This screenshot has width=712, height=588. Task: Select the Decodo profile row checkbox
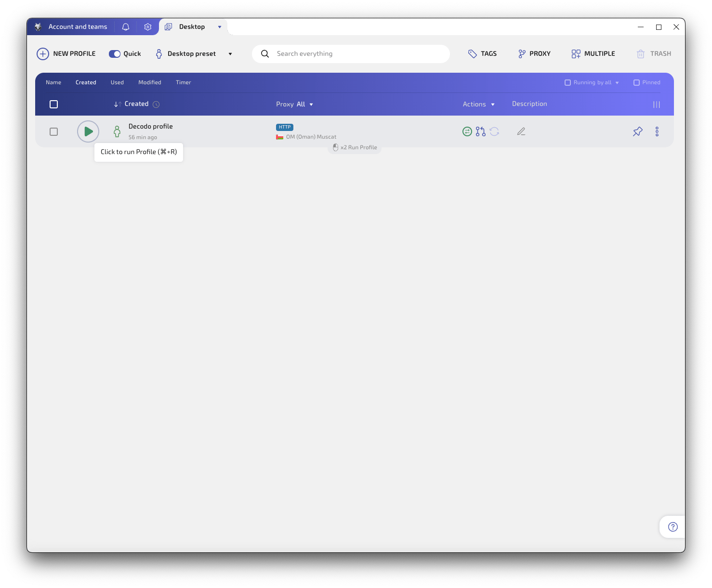tap(54, 131)
